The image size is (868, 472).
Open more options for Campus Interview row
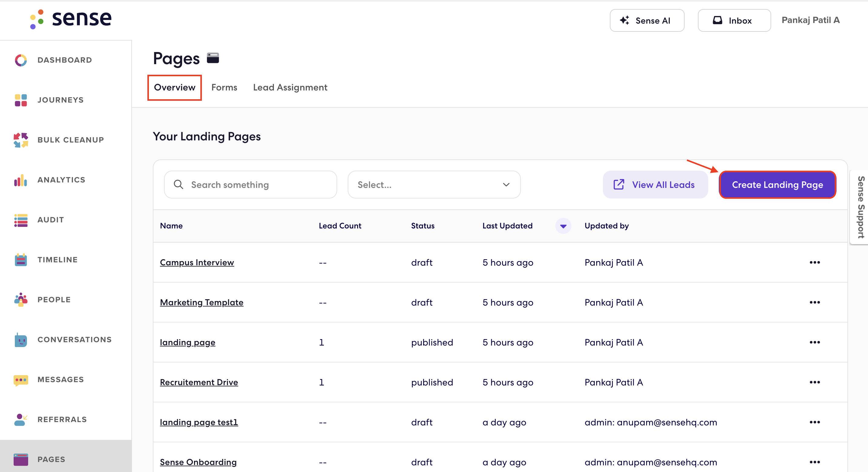tap(814, 262)
